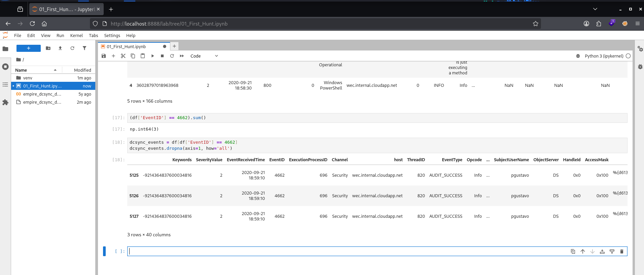Show running terminals and kernels panel
The image size is (644, 275).
pos(5,67)
